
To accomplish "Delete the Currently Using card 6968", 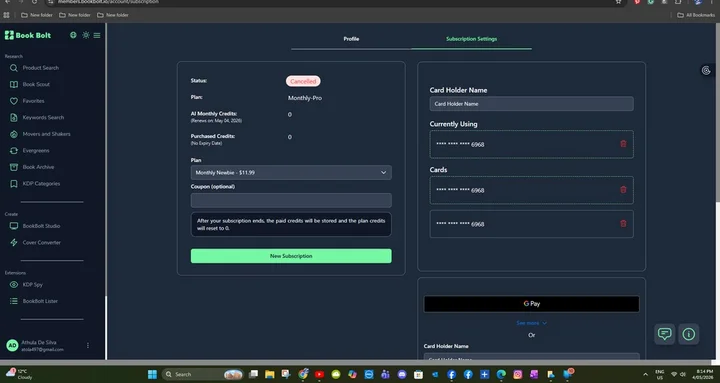I will tap(623, 144).
